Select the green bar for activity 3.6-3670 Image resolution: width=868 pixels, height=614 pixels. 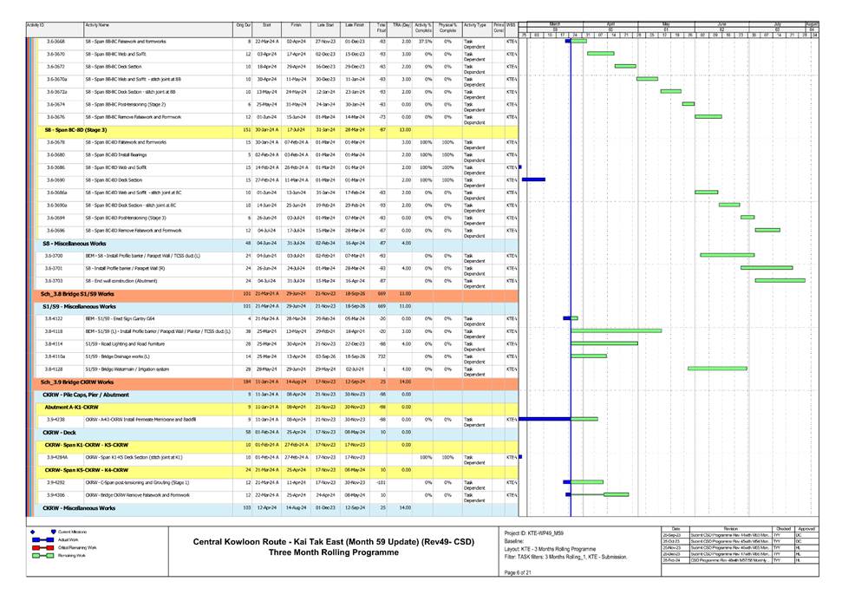point(600,54)
